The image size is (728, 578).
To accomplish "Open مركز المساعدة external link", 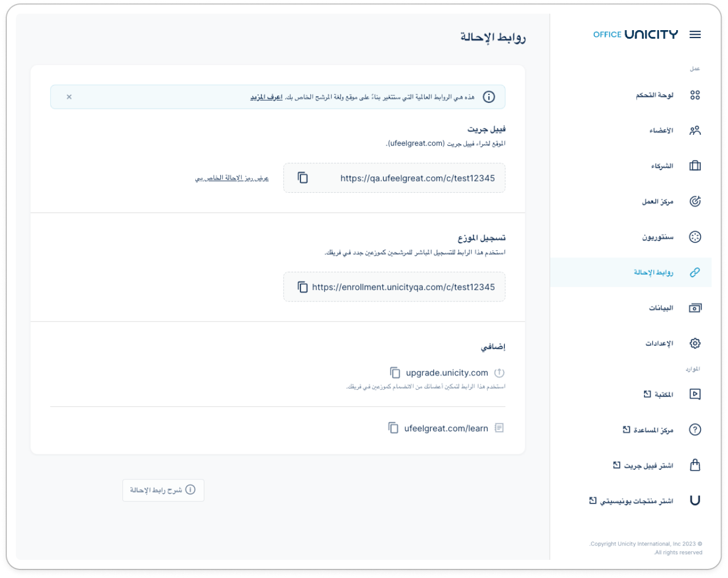I will pos(648,430).
